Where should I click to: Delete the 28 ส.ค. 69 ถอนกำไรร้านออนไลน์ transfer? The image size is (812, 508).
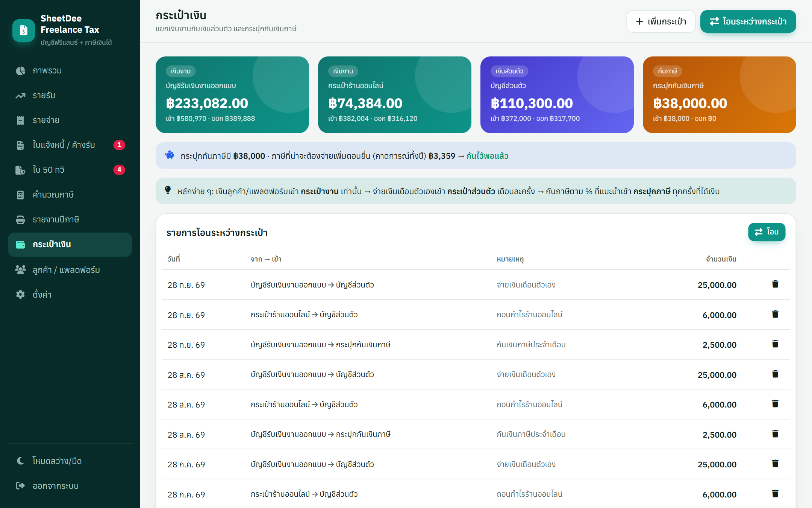(x=775, y=404)
